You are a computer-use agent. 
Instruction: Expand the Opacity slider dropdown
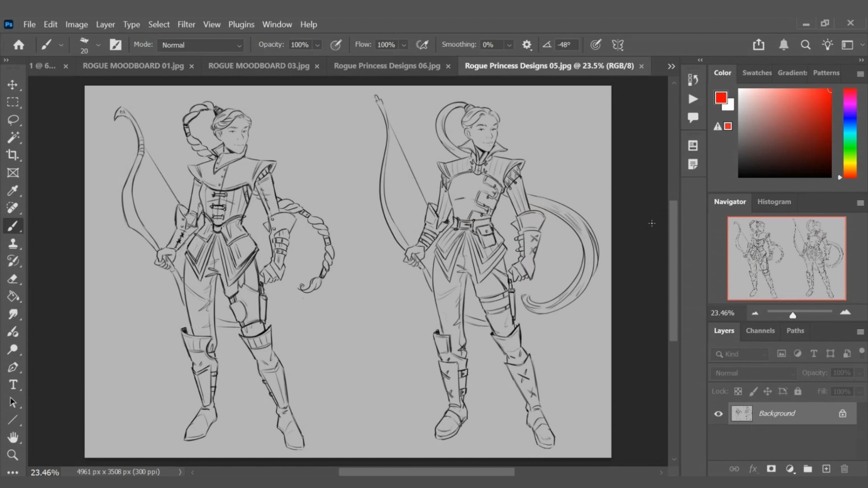(x=317, y=45)
